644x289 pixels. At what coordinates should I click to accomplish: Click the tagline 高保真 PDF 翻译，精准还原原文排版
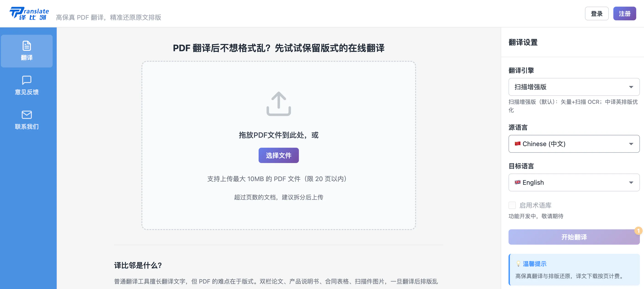108,17
